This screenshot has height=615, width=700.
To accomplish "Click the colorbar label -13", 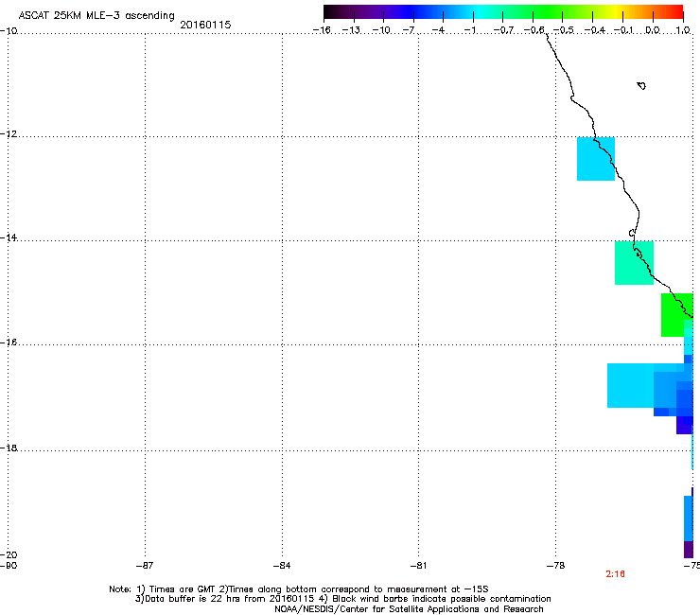I will coord(351,30).
